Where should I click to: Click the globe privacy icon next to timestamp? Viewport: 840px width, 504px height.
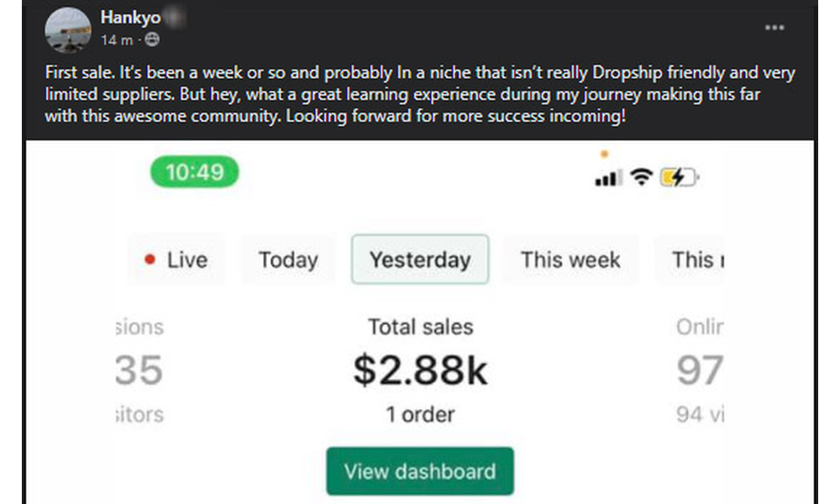click(x=152, y=39)
